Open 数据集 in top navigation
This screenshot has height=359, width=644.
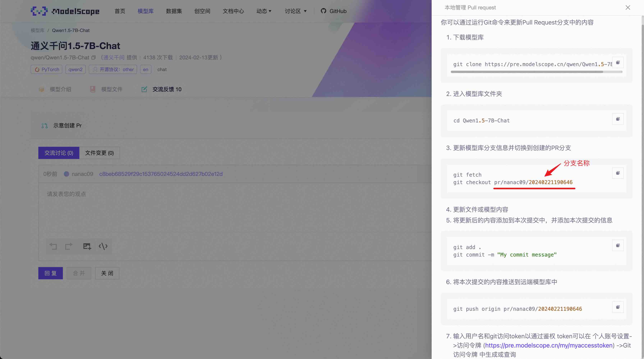tap(174, 11)
